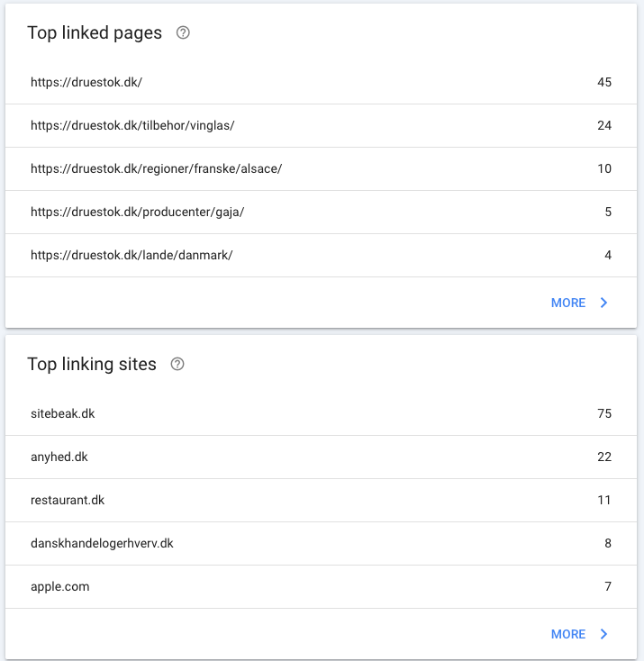Select the anyhed.dk linking site
The width and height of the screenshot is (644, 661).
coord(321,457)
